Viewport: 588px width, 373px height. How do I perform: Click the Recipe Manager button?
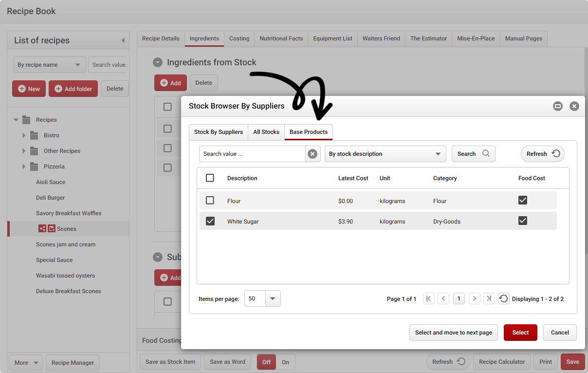point(73,363)
